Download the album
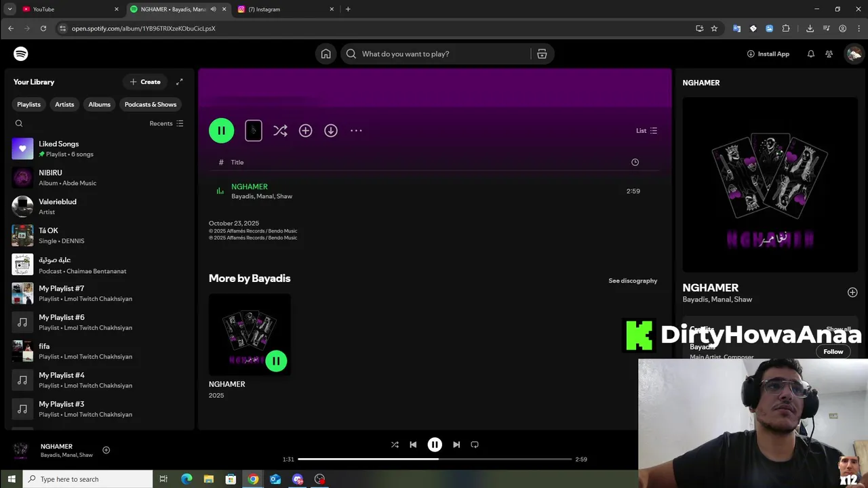 pyautogui.click(x=331, y=131)
